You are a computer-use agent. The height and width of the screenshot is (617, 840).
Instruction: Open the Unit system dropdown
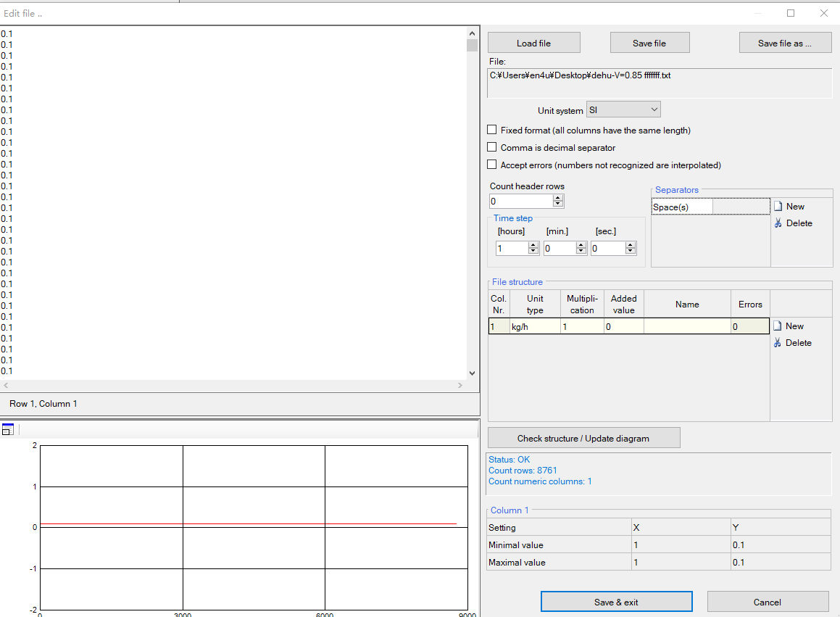(624, 110)
